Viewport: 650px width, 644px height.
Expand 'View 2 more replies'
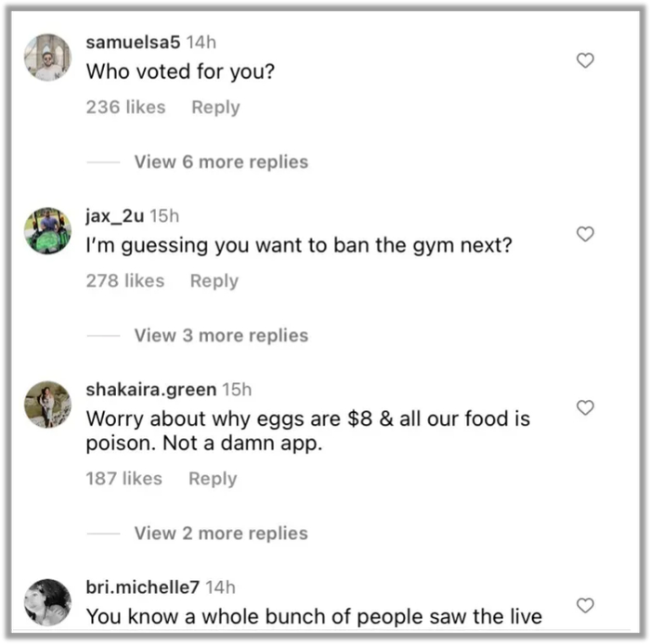(221, 533)
